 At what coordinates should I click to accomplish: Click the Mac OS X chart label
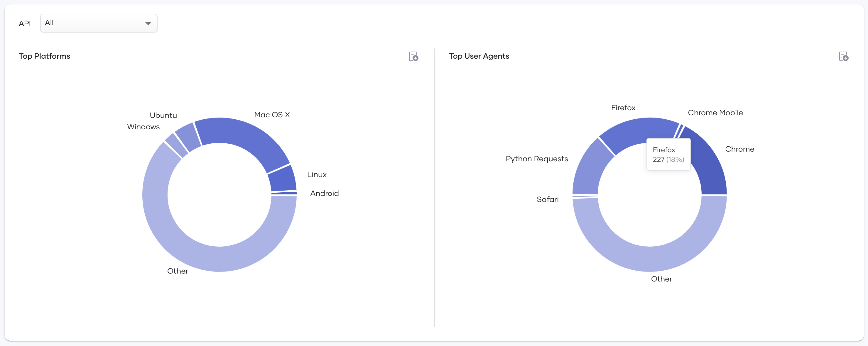[272, 115]
